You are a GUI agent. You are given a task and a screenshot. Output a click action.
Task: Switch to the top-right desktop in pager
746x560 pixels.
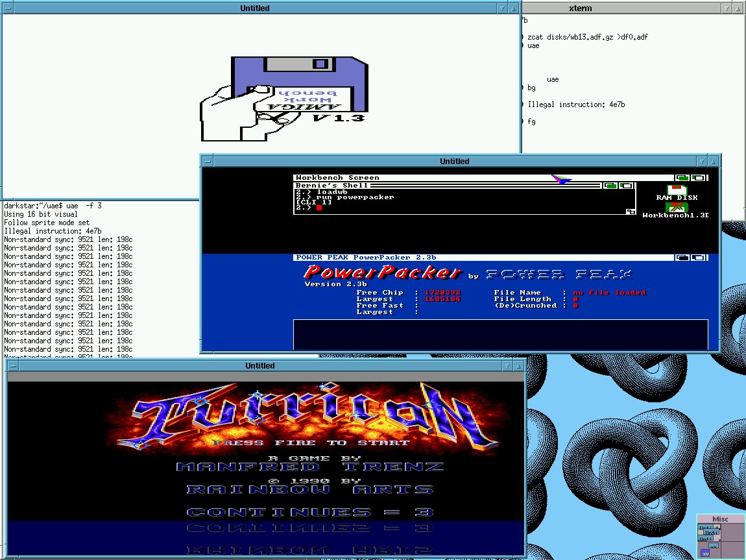732,533
